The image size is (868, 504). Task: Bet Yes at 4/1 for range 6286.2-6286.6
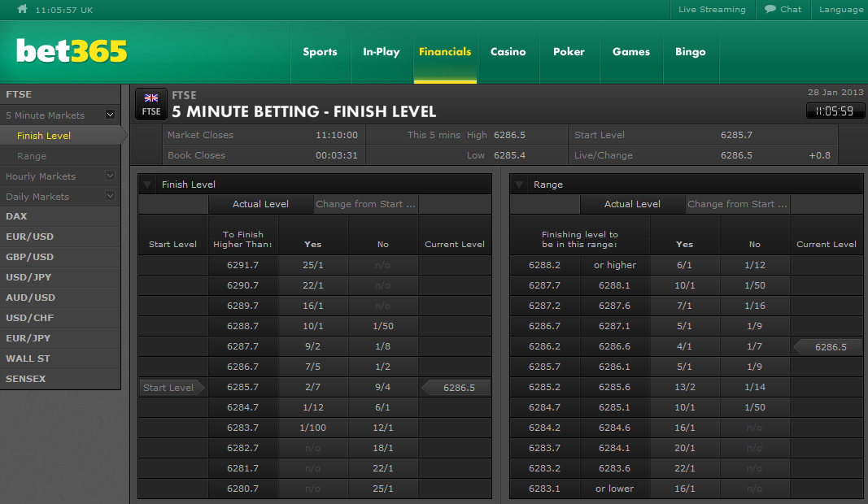point(685,346)
